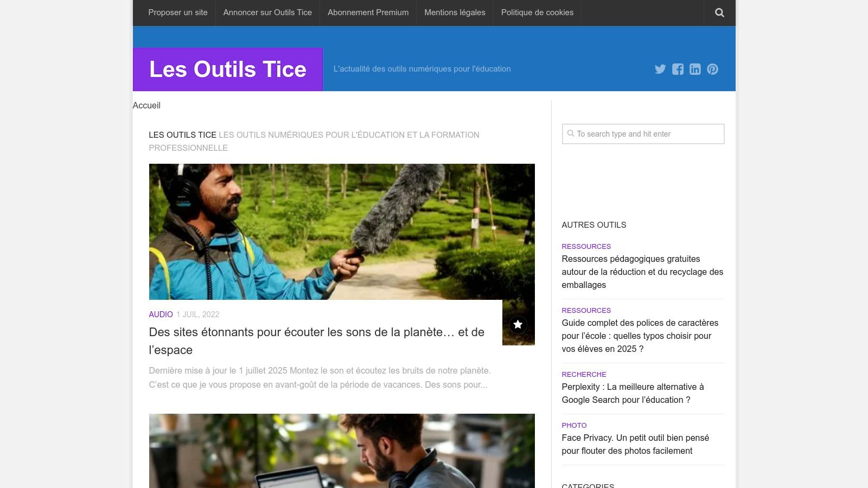Viewport: 868px width, 488px height.
Task: Select the AUDIO category label
Action: coord(161,314)
